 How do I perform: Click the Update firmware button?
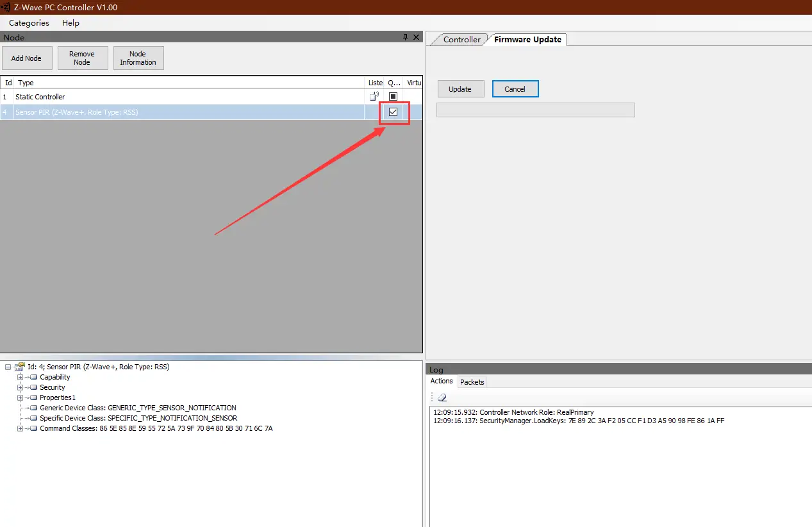(x=460, y=89)
